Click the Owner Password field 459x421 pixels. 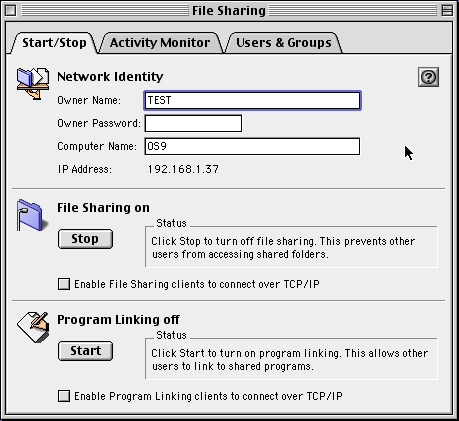(x=193, y=123)
